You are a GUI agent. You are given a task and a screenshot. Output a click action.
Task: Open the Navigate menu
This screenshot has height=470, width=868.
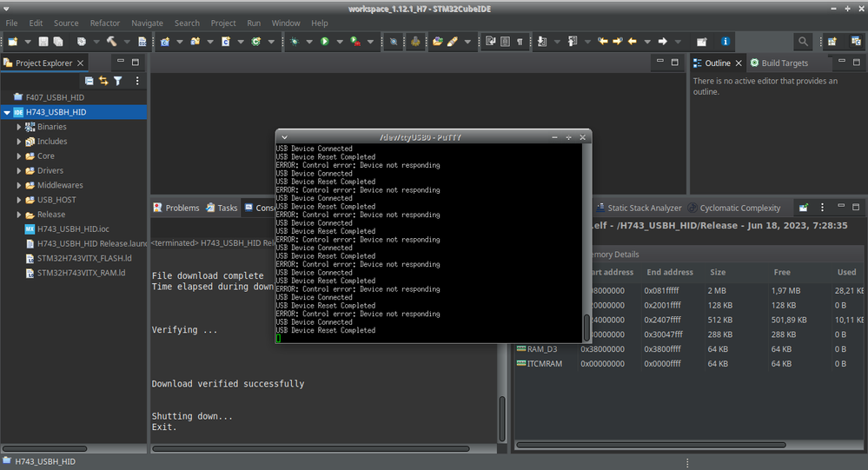(147, 23)
